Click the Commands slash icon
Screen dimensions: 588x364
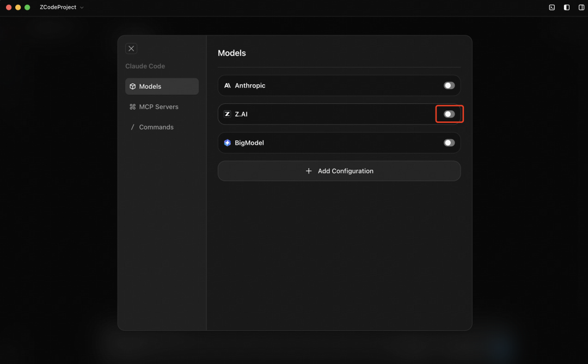point(132,127)
